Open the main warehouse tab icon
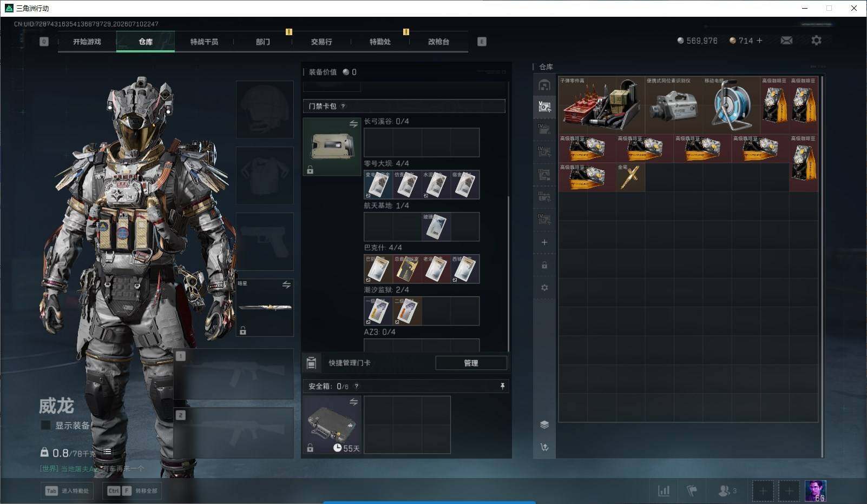This screenshot has height=504, width=867. pos(544,85)
